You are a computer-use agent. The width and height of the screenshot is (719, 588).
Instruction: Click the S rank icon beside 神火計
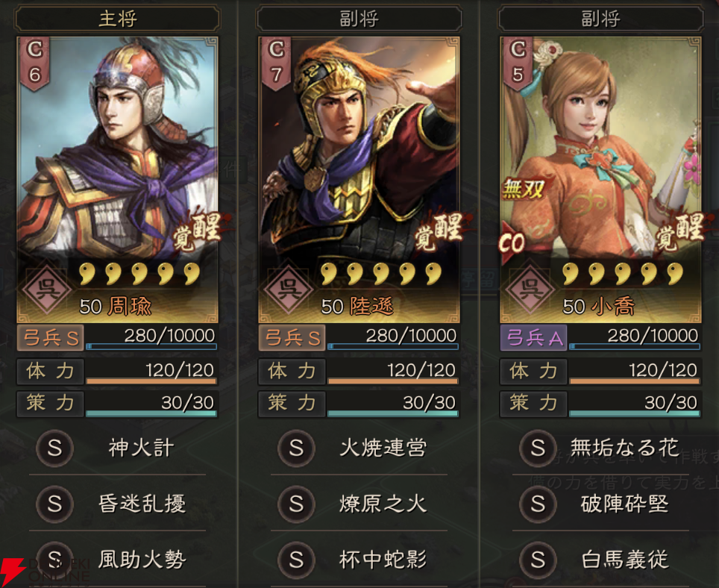(55, 448)
